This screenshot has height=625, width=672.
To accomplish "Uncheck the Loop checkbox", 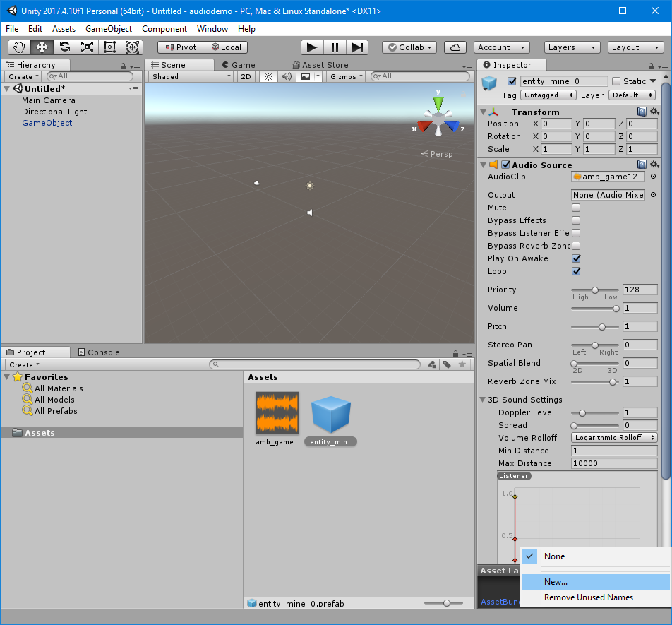I will (576, 271).
